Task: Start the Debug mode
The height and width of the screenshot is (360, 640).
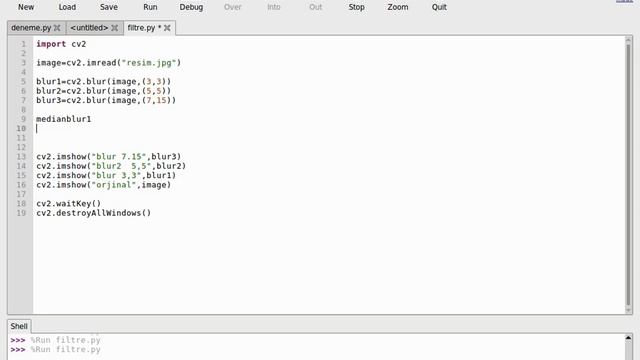Action: pos(191,7)
